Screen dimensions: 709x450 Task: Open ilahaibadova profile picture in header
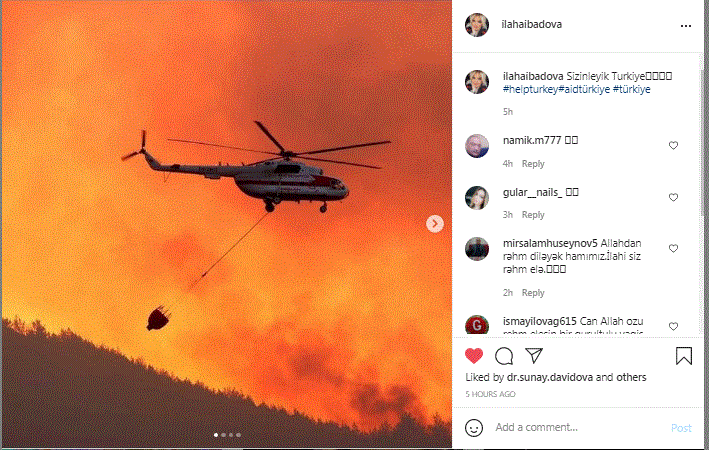coord(477,24)
